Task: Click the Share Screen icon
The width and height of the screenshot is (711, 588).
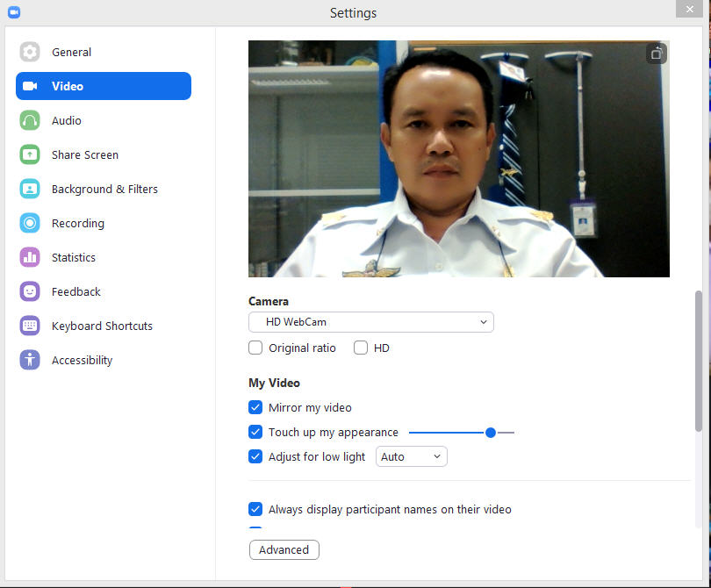Action: click(x=30, y=154)
